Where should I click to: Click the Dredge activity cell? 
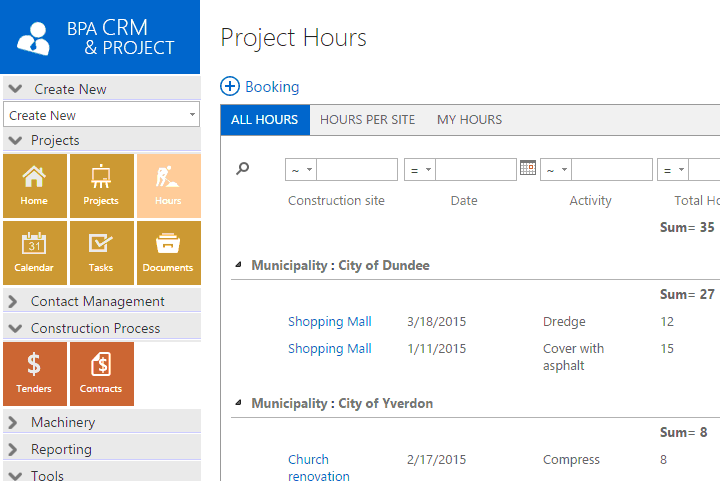(x=564, y=322)
